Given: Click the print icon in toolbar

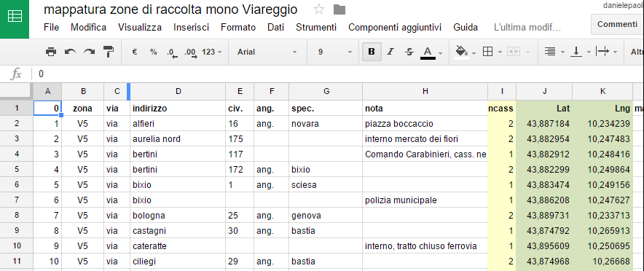Looking at the screenshot, I should click(51, 52).
